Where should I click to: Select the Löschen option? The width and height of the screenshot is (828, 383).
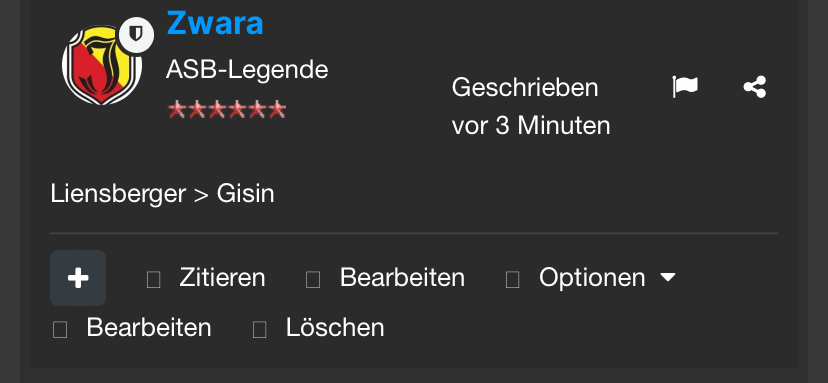[x=335, y=328]
